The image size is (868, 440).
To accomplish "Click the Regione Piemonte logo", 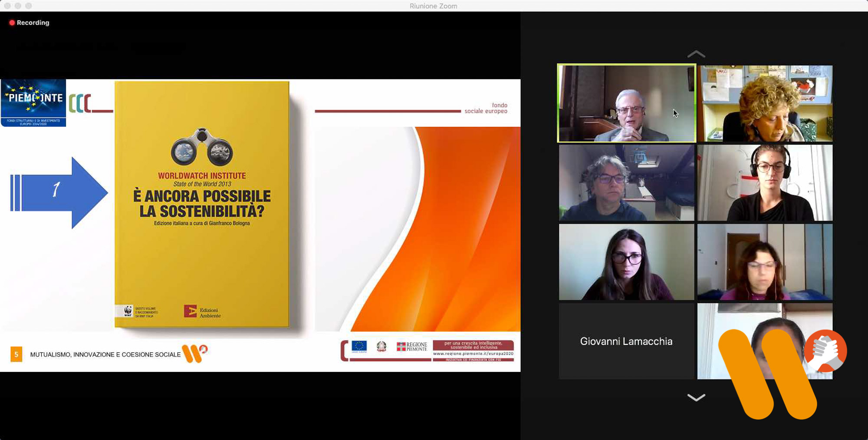I will pyautogui.click(x=412, y=346).
